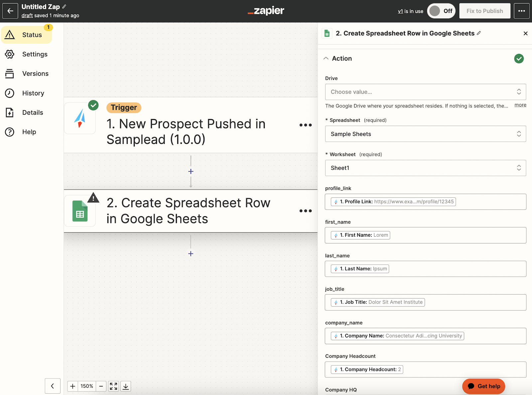Open the Worksheet dropdown showing Sheet1

pyautogui.click(x=425, y=168)
